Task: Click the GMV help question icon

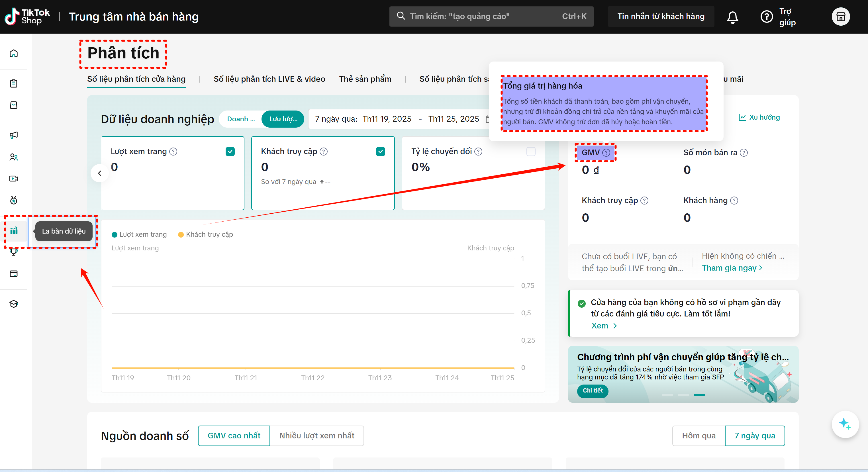Action: (606, 153)
